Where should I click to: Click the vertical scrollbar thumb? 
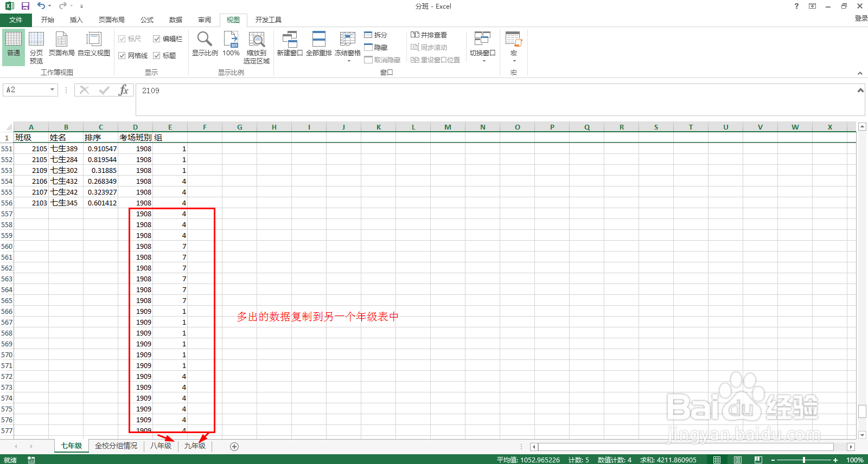(862, 411)
